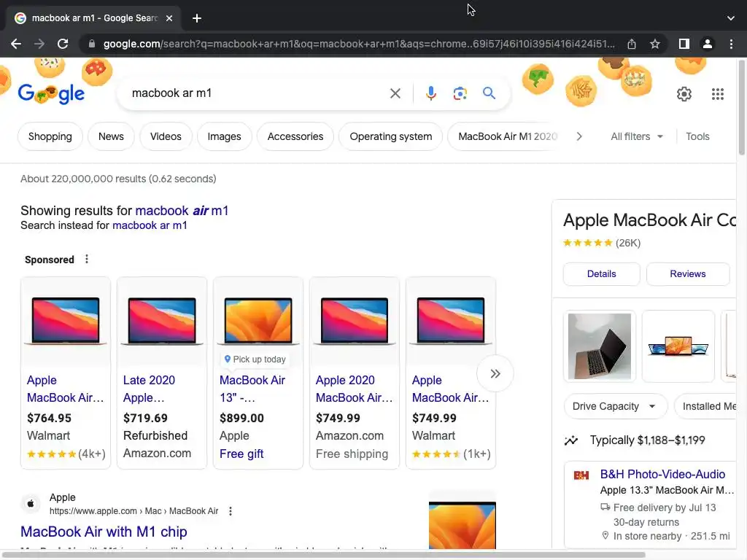Open the Chrome three-dot menu
The image size is (747, 560).
(x=731, y=44)
